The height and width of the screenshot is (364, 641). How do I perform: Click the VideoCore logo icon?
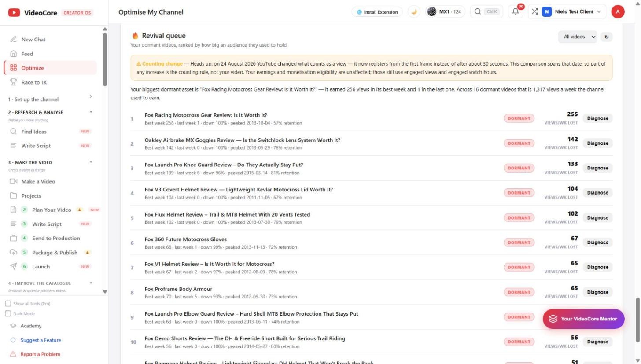(14, 12)
